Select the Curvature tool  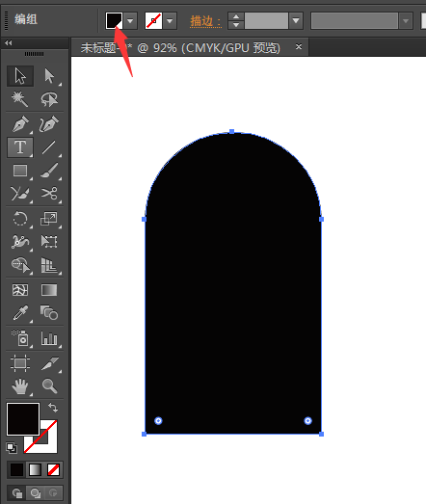pyautogui.click(x=49, y=124)
